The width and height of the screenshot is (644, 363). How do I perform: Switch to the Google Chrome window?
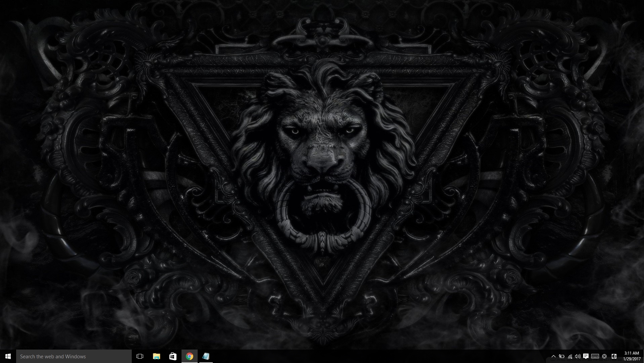click(189, 356)
